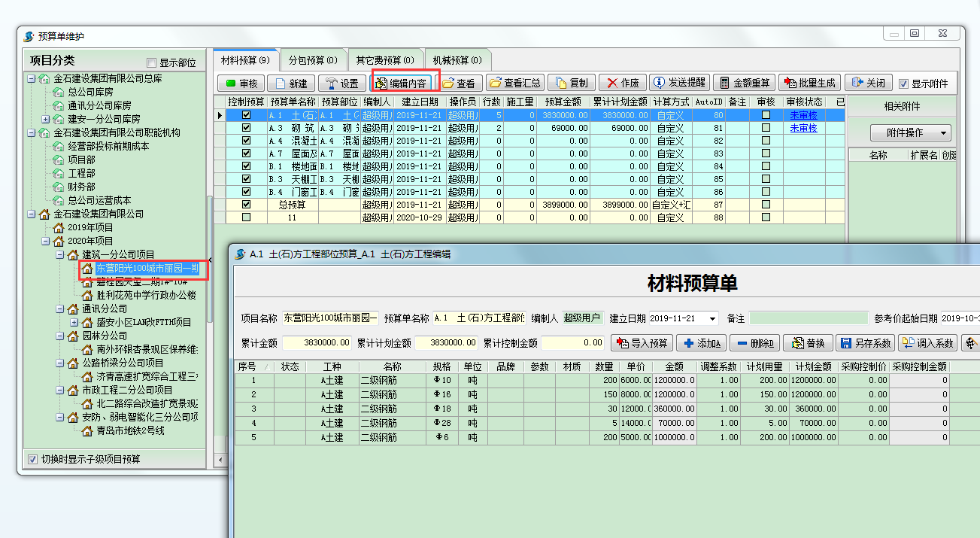Screen dimensions: 980x538
Task: Click 导入预算 (import budget) in the budget form
Action: click(x=642, y=343)
